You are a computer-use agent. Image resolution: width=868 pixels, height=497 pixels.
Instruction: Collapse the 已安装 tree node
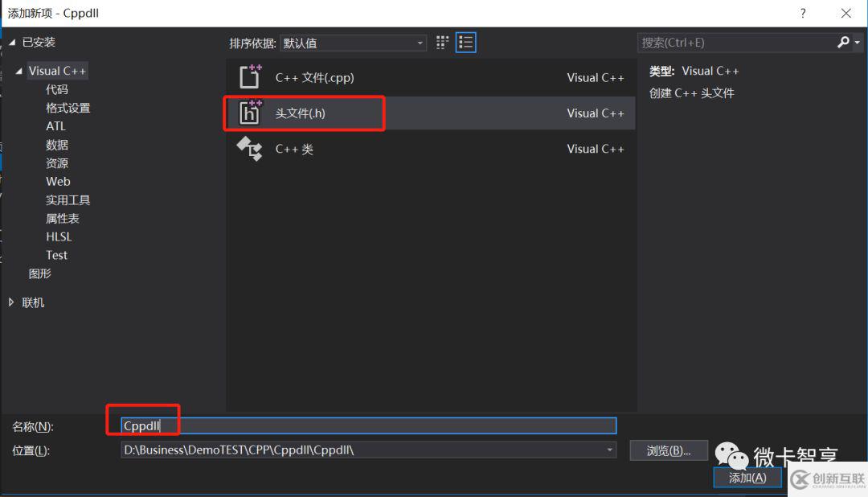click(12, 42)
